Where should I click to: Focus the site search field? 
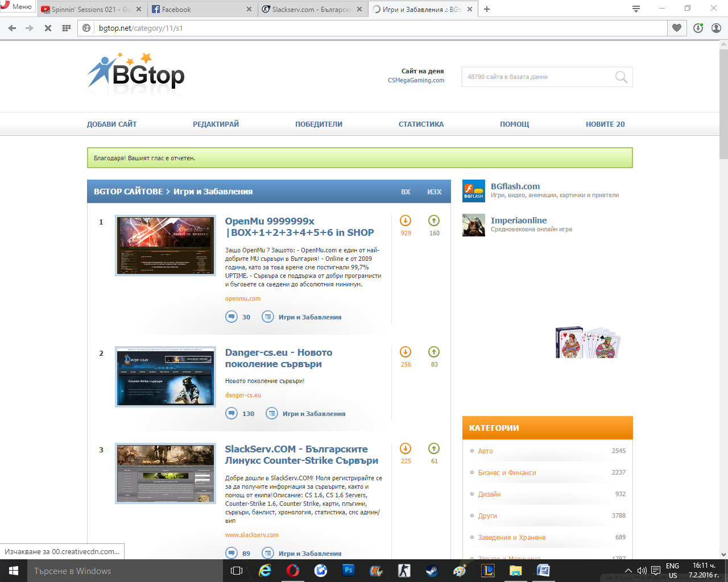click(537, 77)
